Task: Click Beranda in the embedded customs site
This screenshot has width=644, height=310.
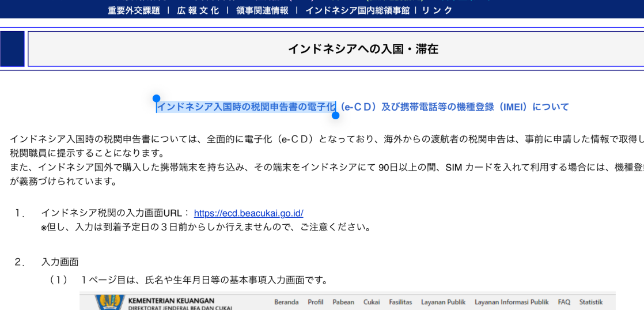Action: click(x=286, y=302)
